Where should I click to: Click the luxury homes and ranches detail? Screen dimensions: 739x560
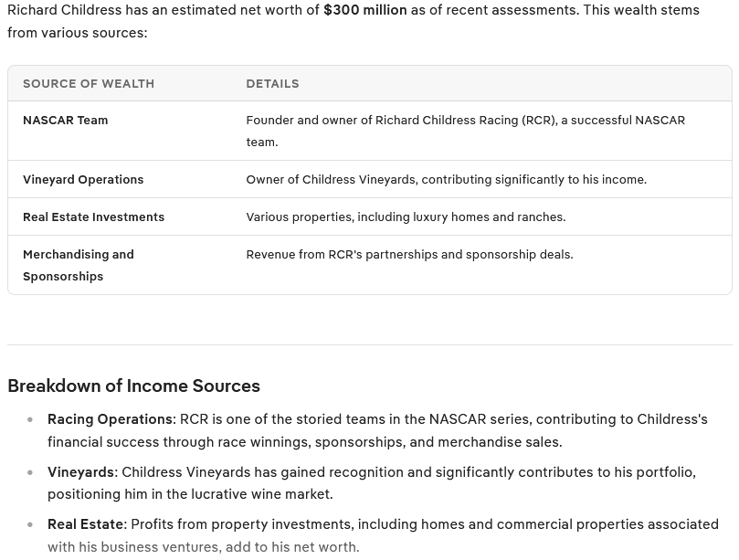406,217
